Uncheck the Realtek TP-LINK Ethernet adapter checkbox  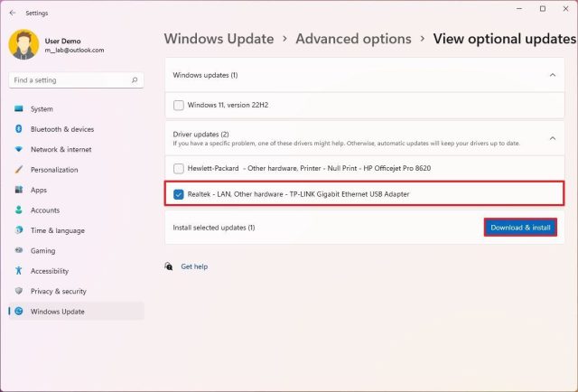click(179, 194)
